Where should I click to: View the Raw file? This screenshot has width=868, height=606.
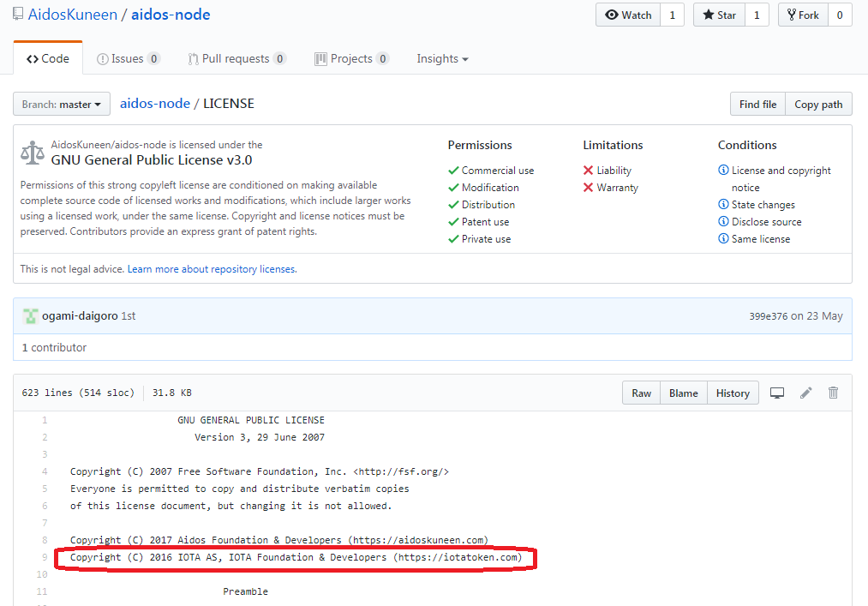(641, 393)
